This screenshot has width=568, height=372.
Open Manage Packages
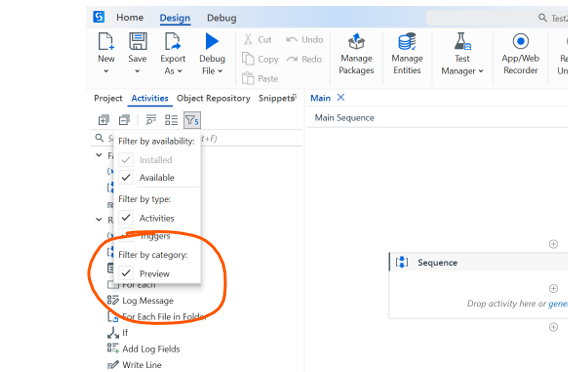coord(356,54)
